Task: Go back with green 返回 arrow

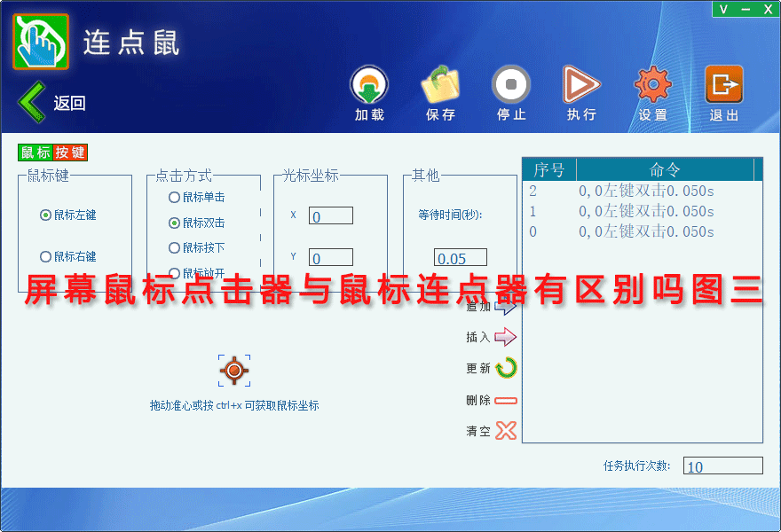Action: [32, 102]
